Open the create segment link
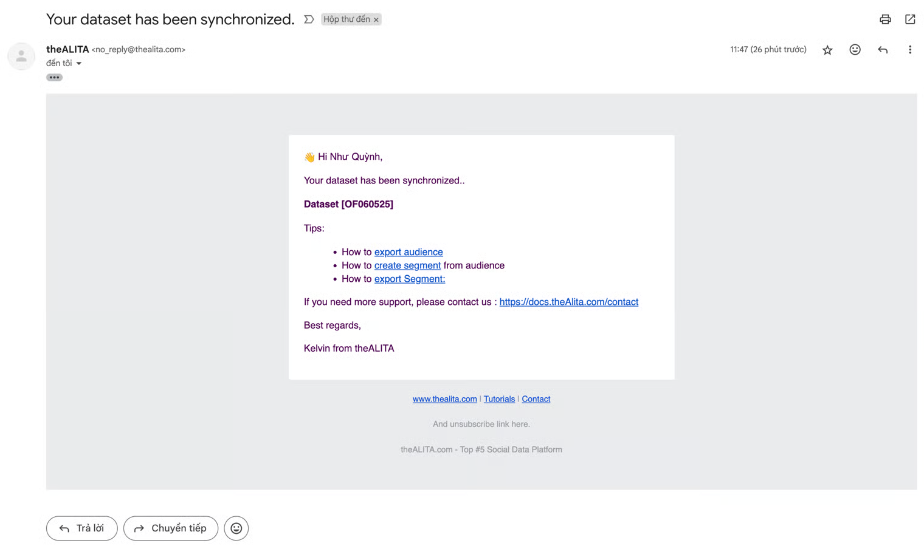The image size is (924, 560). click(x=407, y=265)
